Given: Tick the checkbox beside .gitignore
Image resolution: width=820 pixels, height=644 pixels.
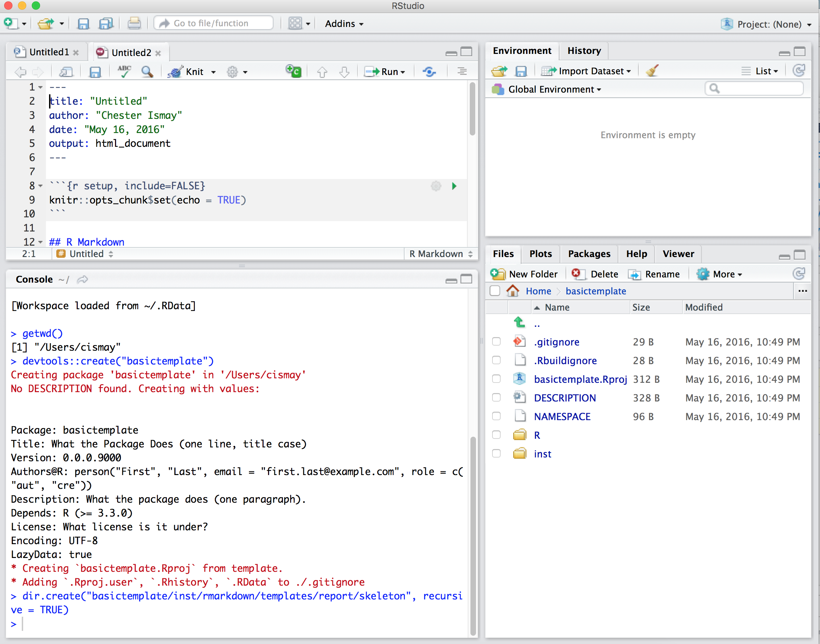Looking at the screenshot, I should (496, 342).
